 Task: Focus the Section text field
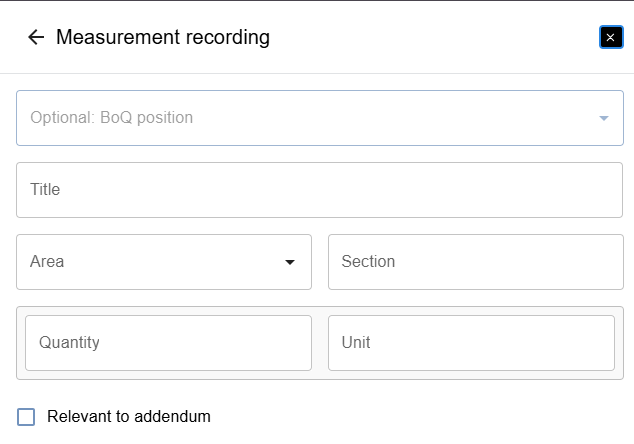tap(476, 262)
